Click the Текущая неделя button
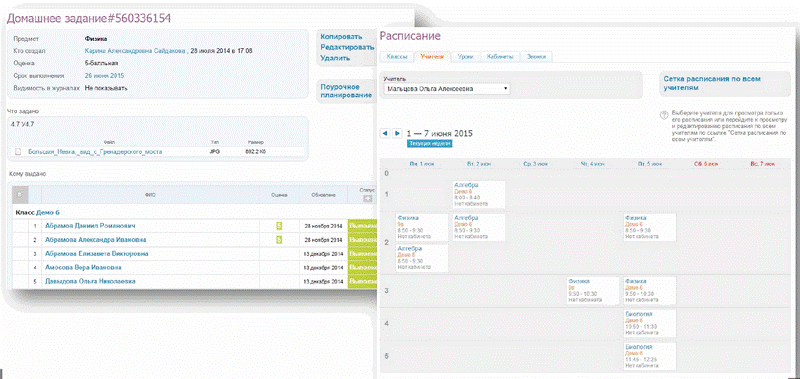Screen dimensions: 800x379 click(429, 144)
